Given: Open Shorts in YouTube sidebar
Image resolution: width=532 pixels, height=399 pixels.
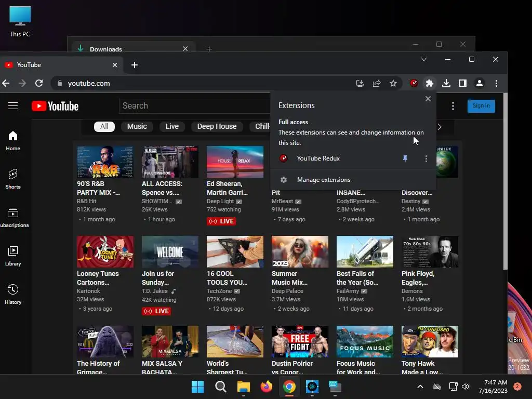Looking at the screenshot, I should click(13, 179).
